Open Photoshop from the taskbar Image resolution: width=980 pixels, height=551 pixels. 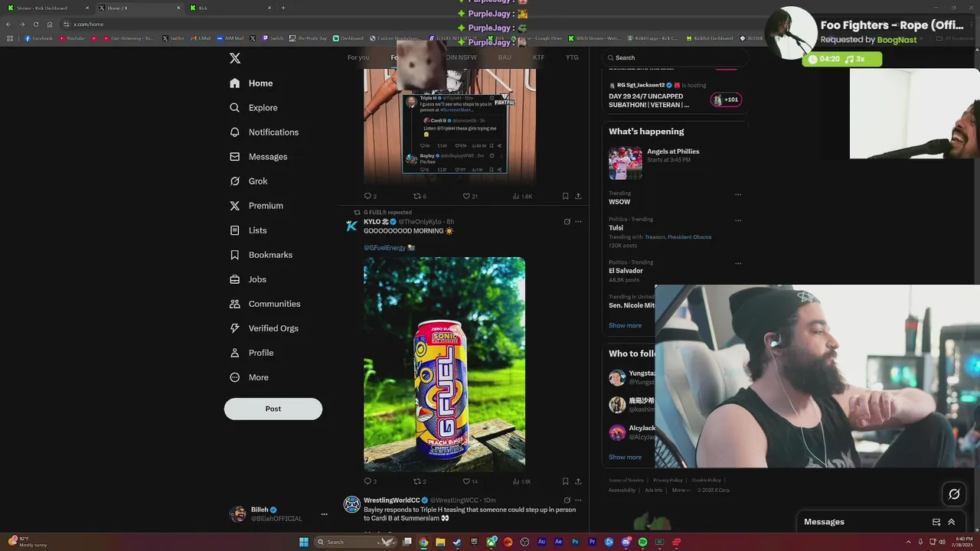coord(575,542)
